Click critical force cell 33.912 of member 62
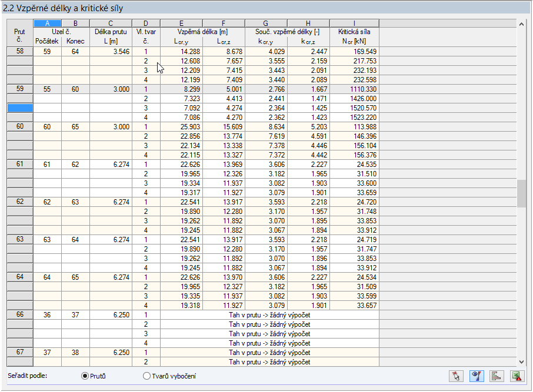533x392 pixels. tap(354, 230)
